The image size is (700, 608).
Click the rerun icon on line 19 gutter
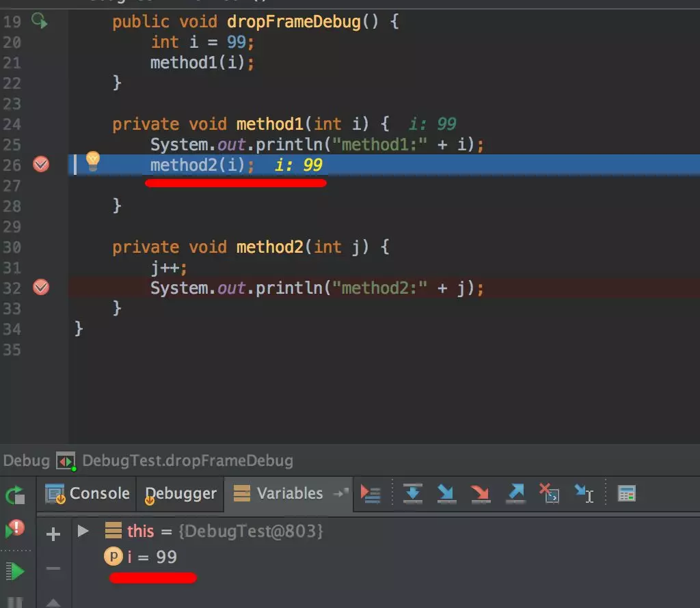pyautogui.click(x=40, y=21)
